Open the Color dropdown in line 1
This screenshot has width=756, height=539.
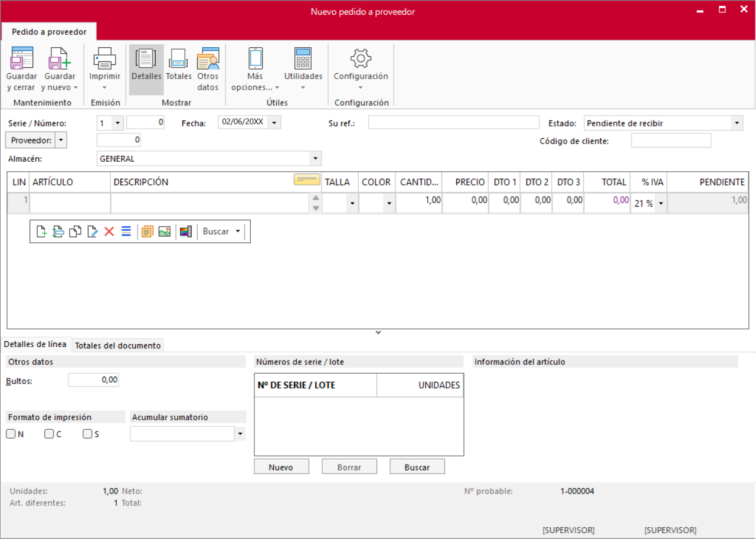pyautogui.click(x=388, y=204)
